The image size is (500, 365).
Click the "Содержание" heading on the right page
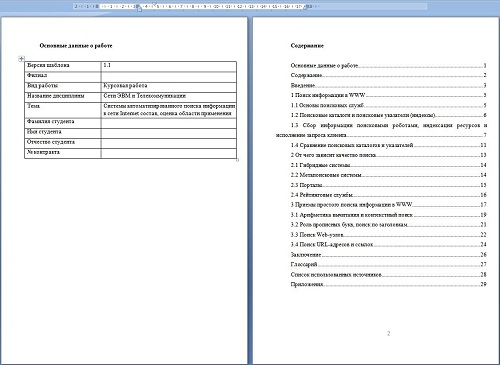tap(307, 46)
